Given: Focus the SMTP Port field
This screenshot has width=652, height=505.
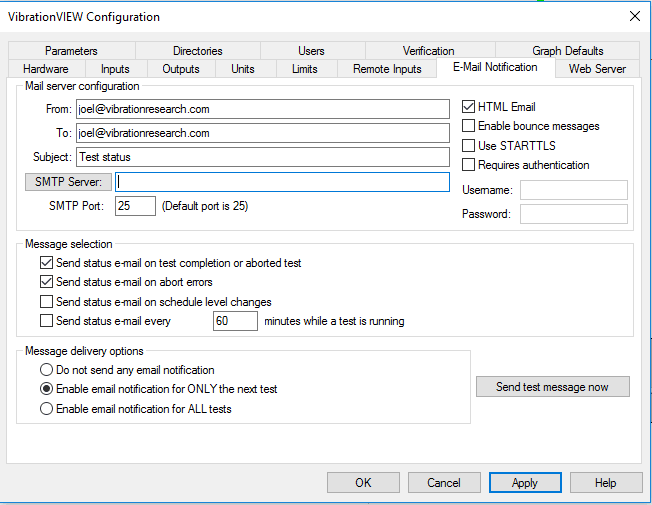Looking at the screenshot, I should click(x=135, y=206).
